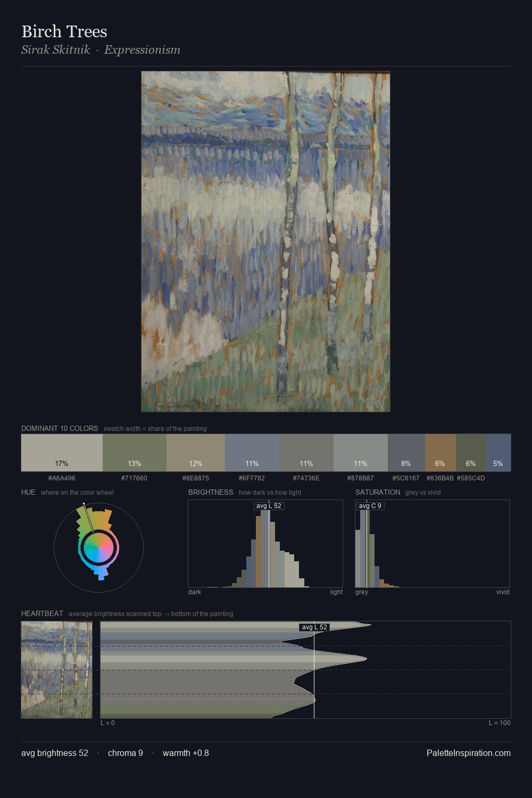
Task: Pick the 13% olive green swatch
Action: 135,453
